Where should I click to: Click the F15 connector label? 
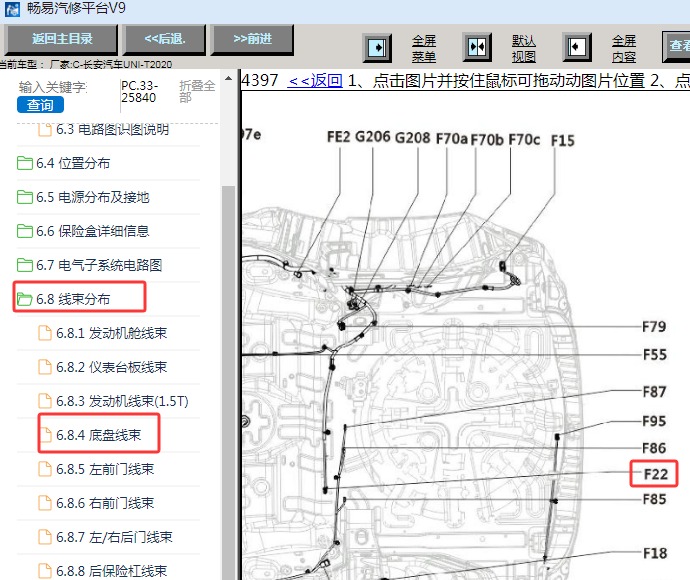pos(563,141)
